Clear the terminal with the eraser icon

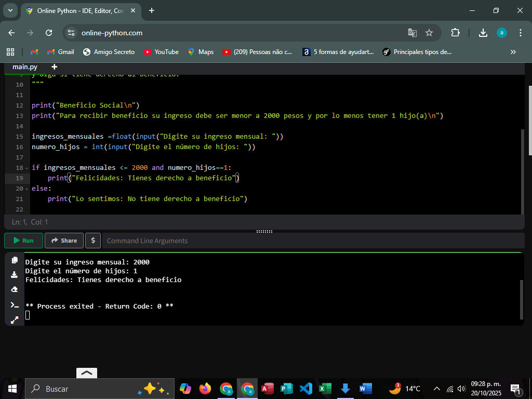point(15,289)
